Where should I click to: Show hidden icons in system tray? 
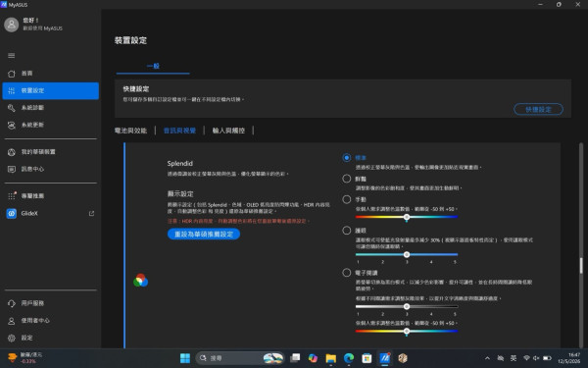click(x=487, y=358)
